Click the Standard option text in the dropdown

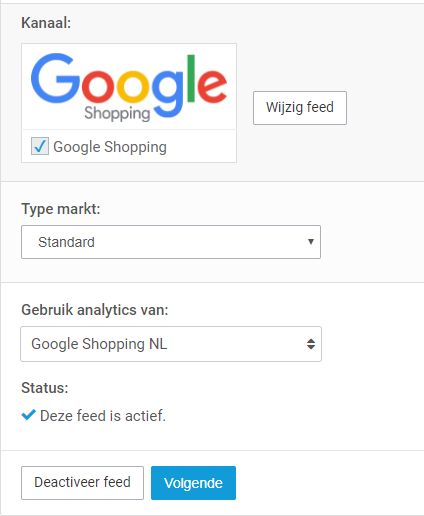(66, 242)
